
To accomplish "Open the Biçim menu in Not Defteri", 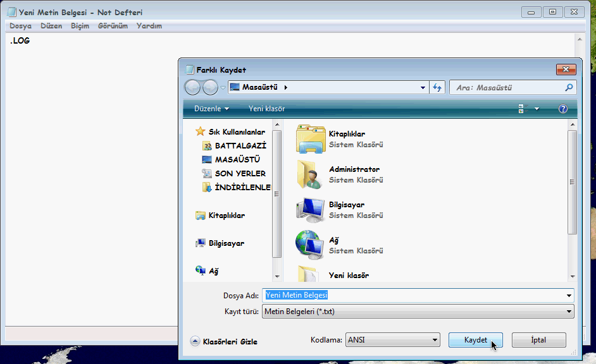I will coord(80,26).
